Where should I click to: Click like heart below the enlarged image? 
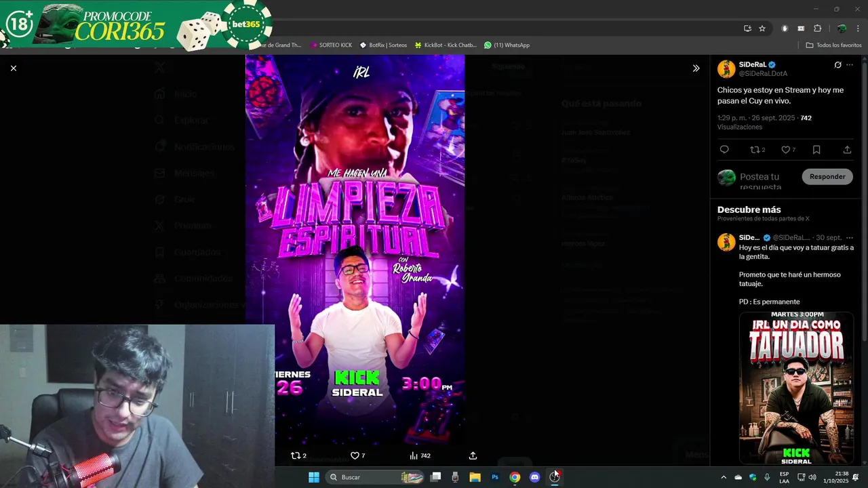(358, 456)
